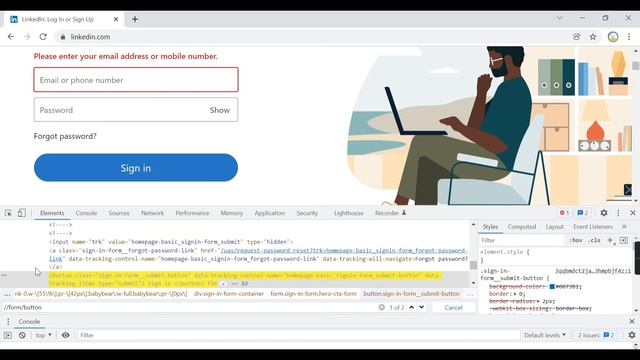Screen dimensions: 640x360
Task: Open the console drawer three-dot menu
Action: pyautogui.click(x=8, y=322)
